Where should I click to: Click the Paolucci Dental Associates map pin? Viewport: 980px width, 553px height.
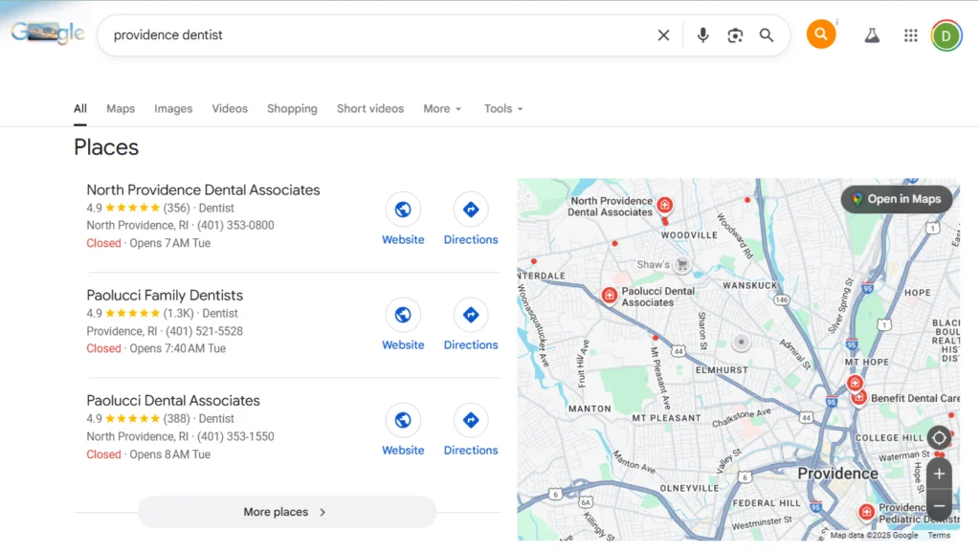[x=610, y=294]
